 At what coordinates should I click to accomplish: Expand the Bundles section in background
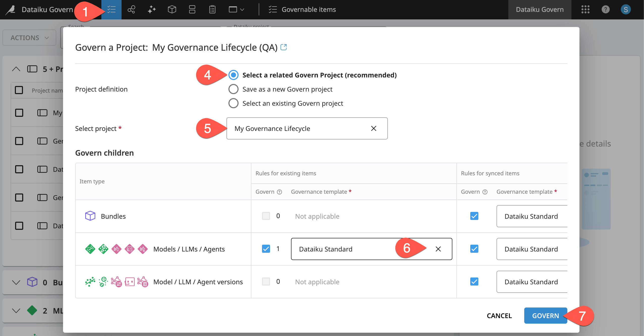[16, 282]
